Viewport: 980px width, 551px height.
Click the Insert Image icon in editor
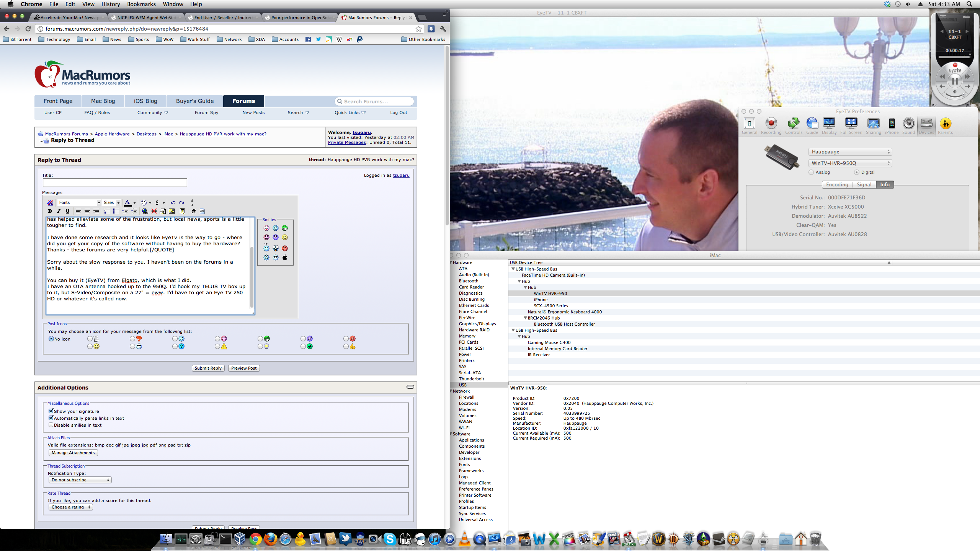[x=171, y=211]
